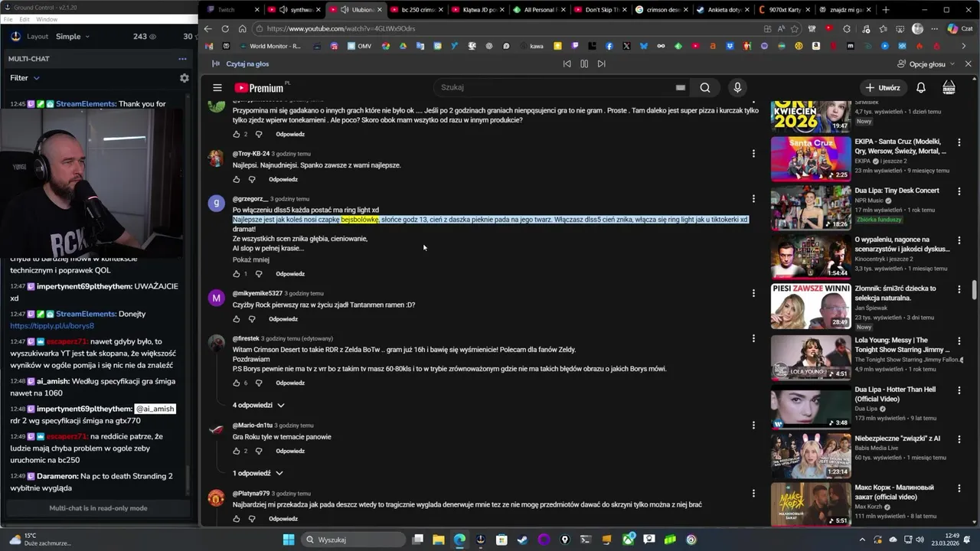This screenshot has width=980, height=551.
Task: Click taskbar search box Wyszukaj
Action: [x=354, y=540]
